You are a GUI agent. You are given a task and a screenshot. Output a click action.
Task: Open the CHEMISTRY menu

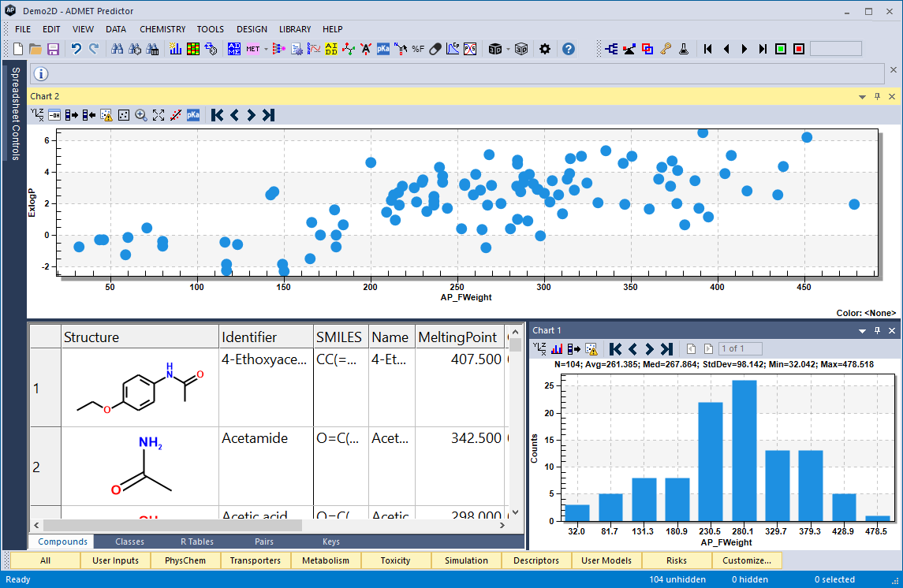pyautogui.click(x=162, y=29)
